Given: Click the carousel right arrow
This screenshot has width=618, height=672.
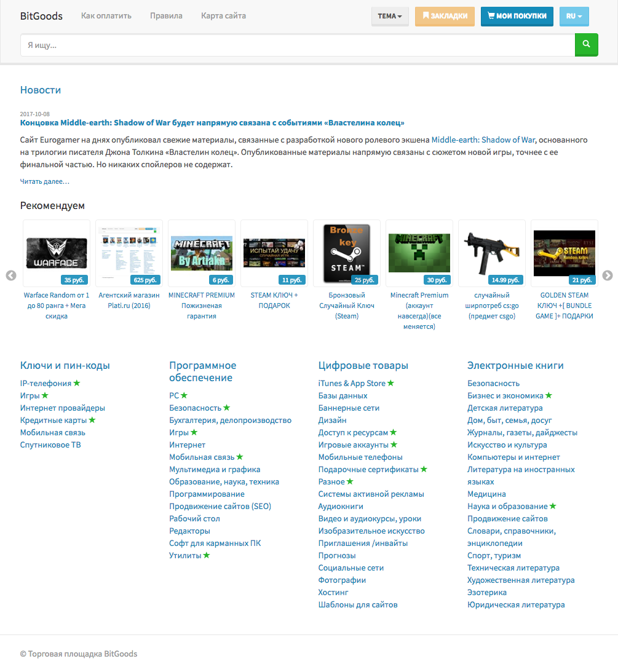Looking at the screenshot, I should [608, 275].
